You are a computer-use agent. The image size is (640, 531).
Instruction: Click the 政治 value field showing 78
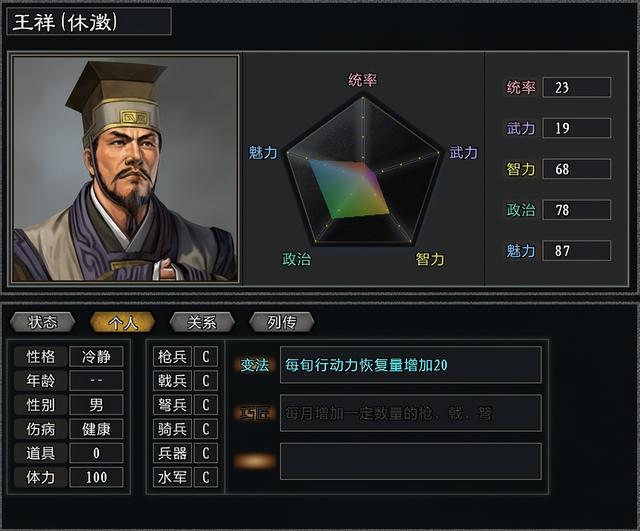click(x=576, y=210)
